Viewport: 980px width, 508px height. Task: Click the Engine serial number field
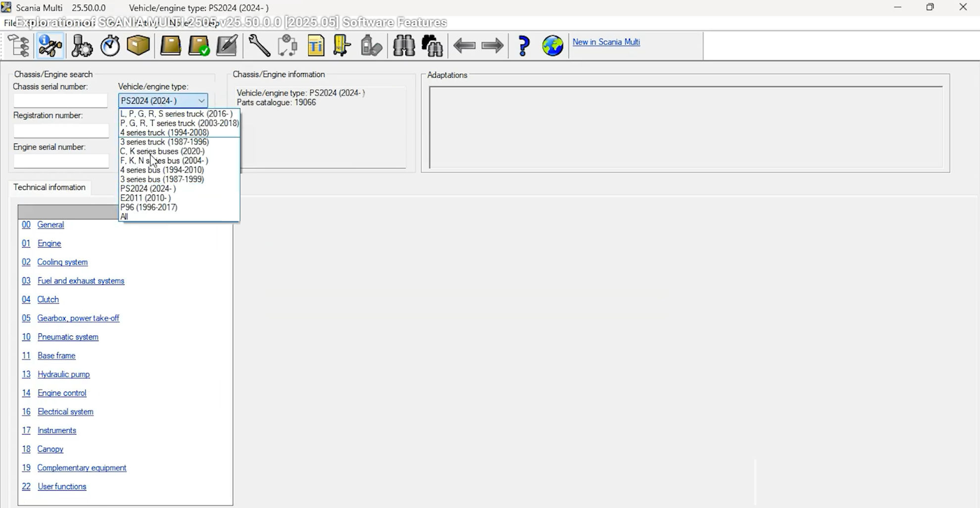61,161
